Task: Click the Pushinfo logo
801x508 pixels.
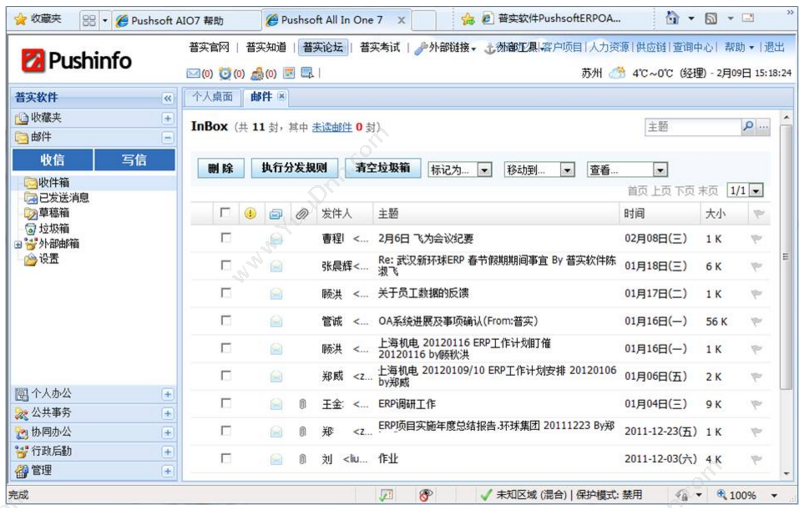Action: tap(77, 60)
